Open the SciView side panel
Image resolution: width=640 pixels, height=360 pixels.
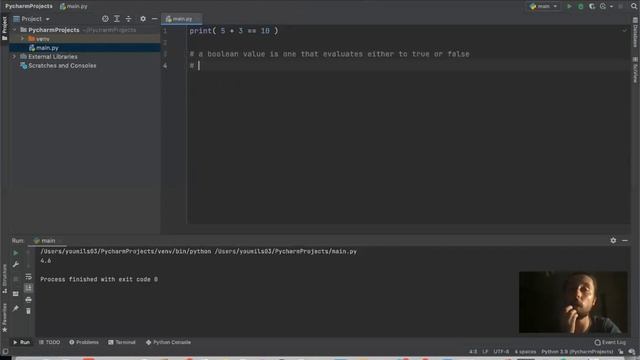[635, 70]
